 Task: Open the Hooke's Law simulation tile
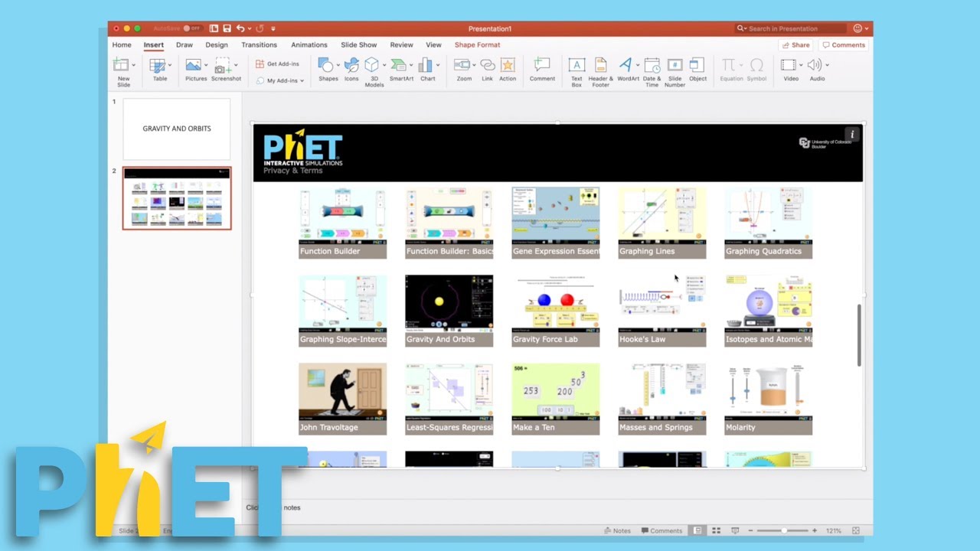point(662,311)
